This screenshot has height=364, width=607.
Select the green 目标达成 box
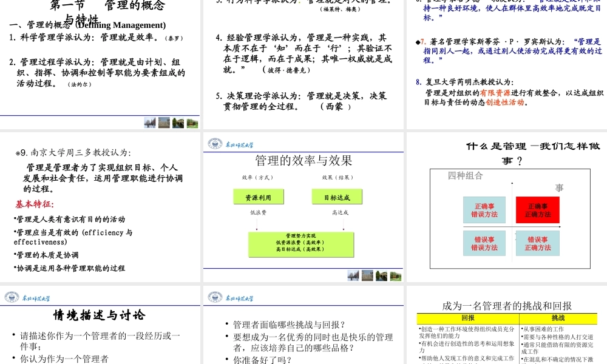click(x=337, y=197)
